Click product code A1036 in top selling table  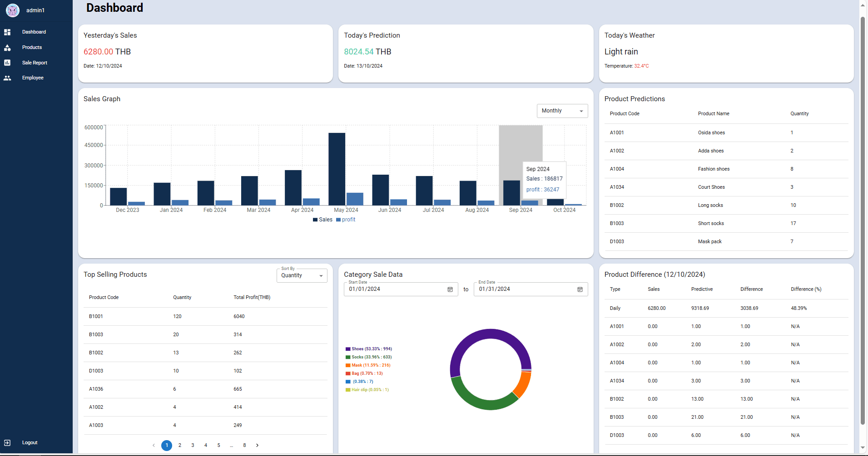point(96,389)
